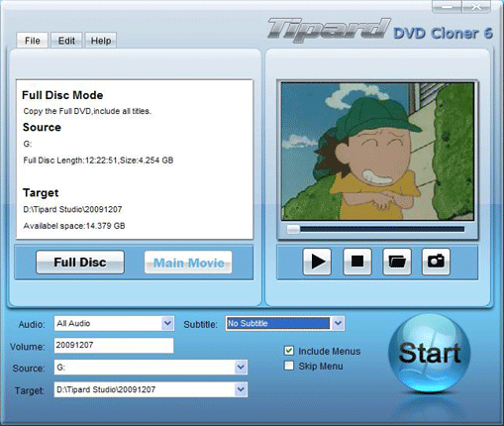
Task: Open the Source drive dropdown
Action: click(x=241, y=367)
